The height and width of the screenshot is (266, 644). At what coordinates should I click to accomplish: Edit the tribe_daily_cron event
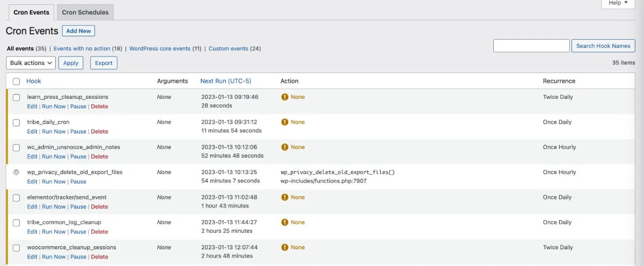tap(32, 132)
